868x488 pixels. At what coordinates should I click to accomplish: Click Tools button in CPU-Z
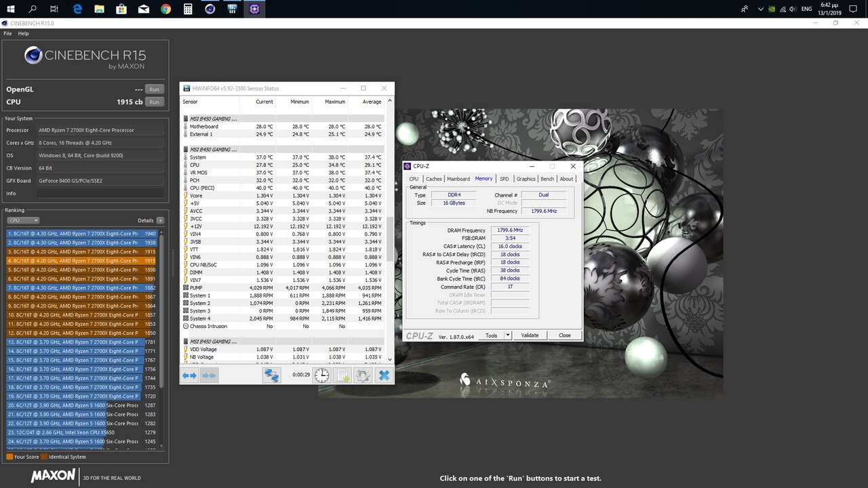(491, 335)
